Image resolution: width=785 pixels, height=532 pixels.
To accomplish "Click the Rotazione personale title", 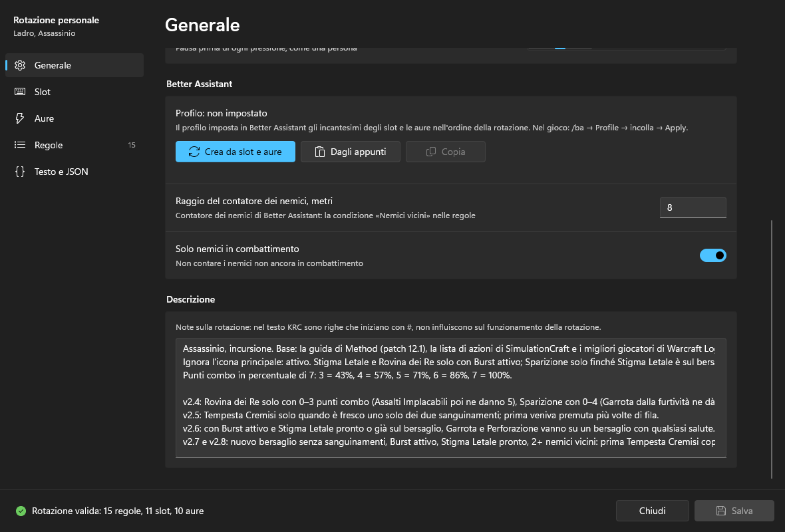I will [x=56, y=20].
